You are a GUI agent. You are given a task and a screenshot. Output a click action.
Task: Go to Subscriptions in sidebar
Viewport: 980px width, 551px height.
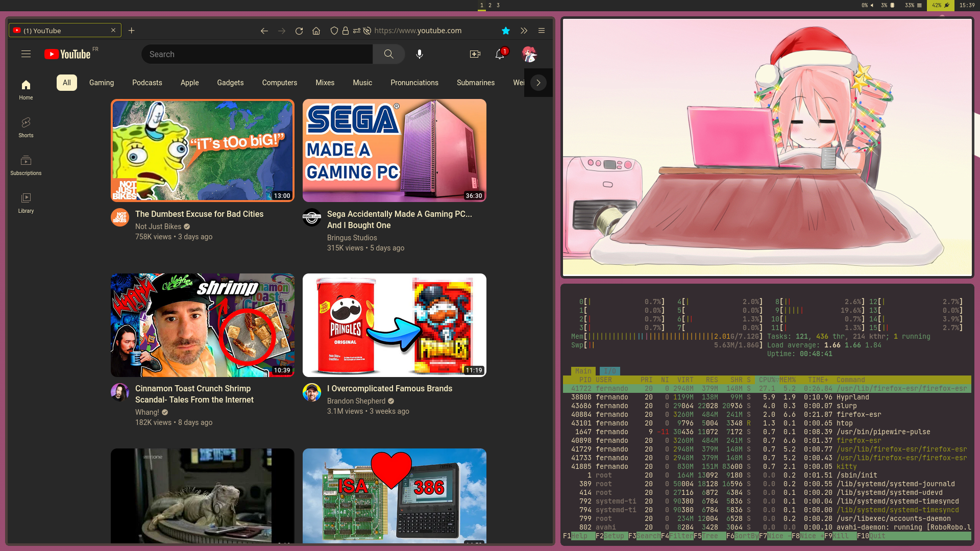pos(26,165)
